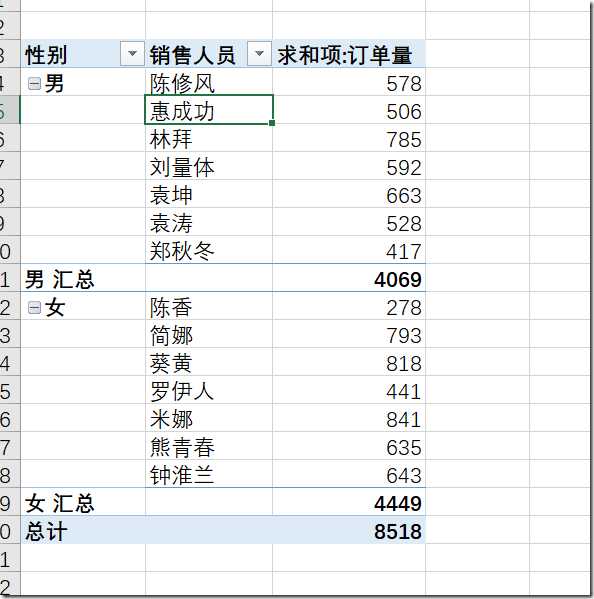The image size is (594, 599).
Task: Click the 销售人员 header cell text
Action: [192, 55]
